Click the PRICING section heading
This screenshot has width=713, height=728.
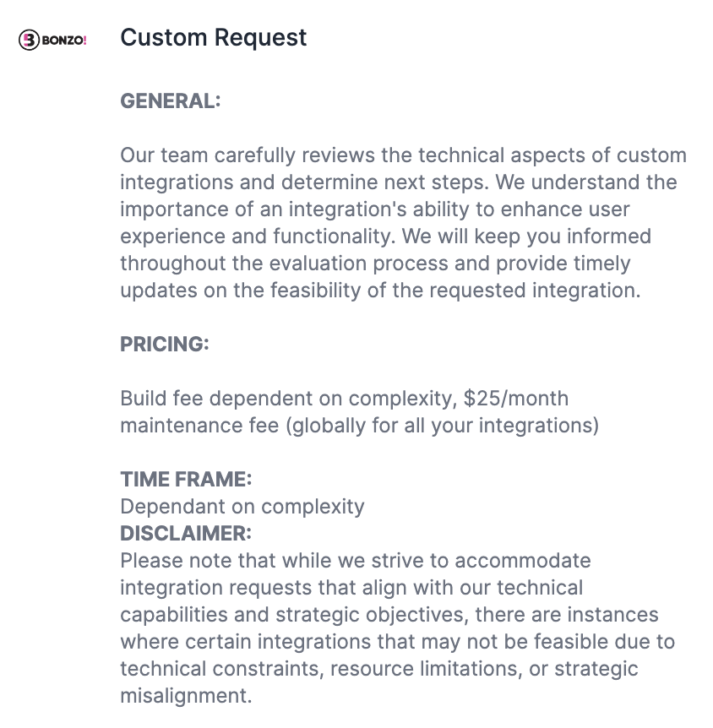164,345
